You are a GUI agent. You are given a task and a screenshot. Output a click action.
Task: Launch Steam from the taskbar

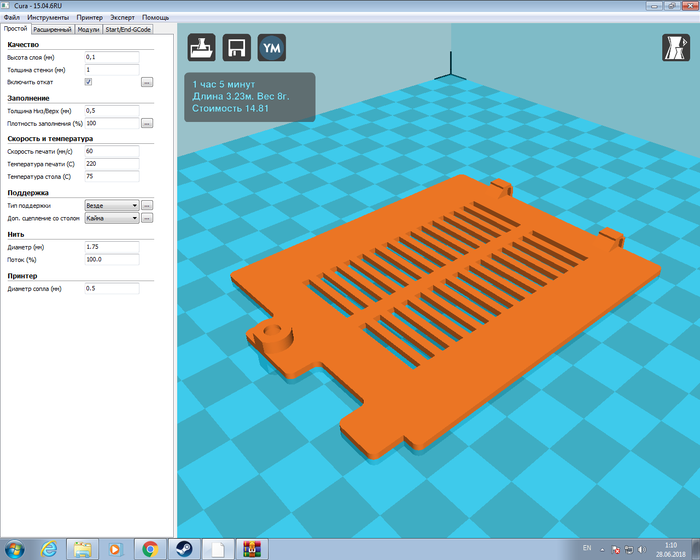[x=183, y=548]
